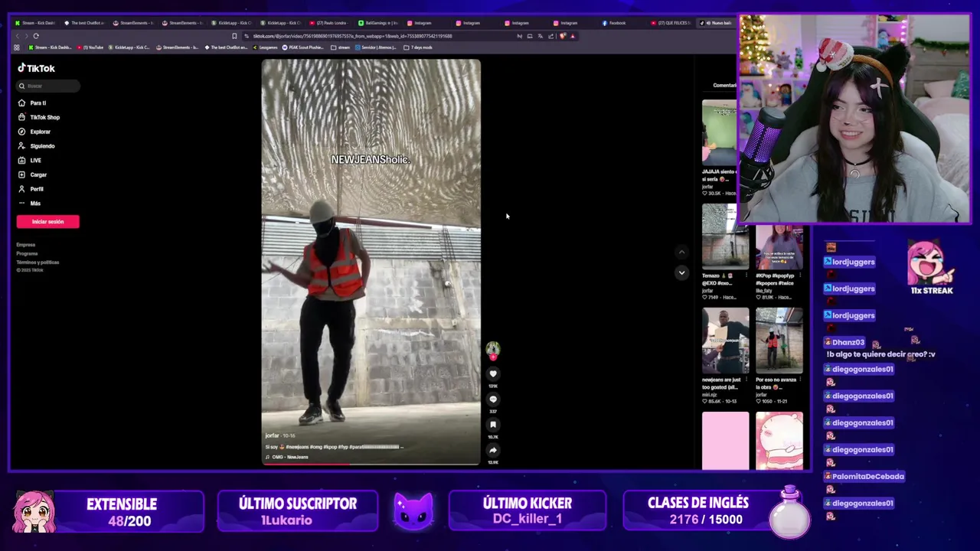Image resolution: width=980 pixels, height=551 pixels.
Task: Click the share icon in address bar
Action: (550, 36)
